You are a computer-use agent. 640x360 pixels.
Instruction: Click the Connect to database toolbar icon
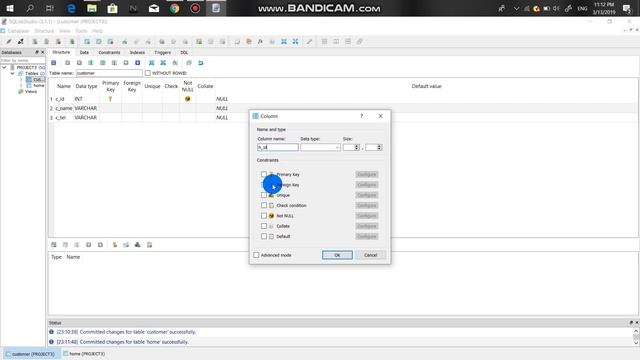pos(9,42)
